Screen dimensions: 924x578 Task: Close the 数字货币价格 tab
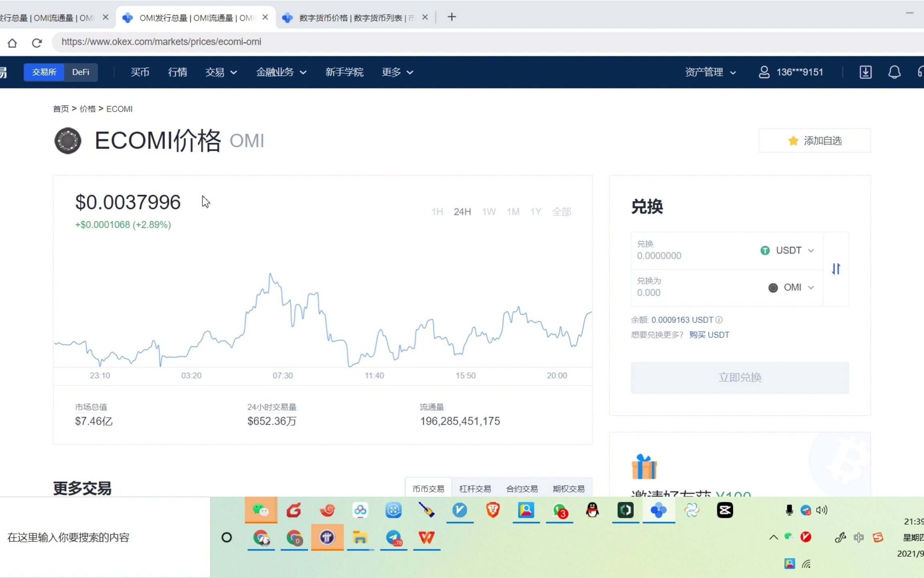pos(425,17)
